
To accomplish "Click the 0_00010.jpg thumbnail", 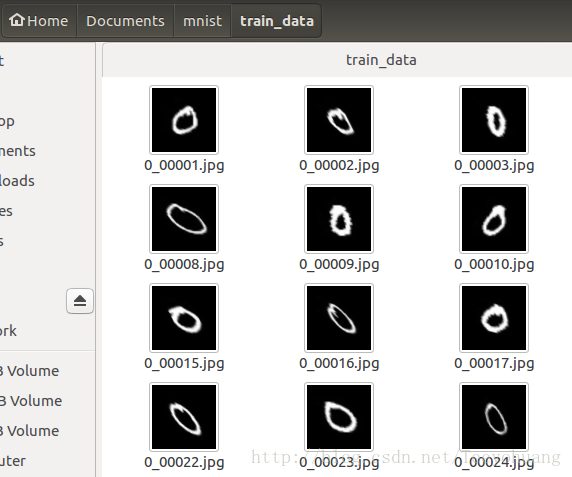I will pos(494,219).
